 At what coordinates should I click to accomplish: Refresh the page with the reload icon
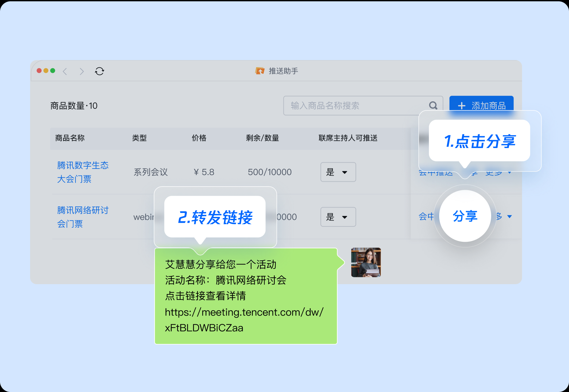pos(99,71)
